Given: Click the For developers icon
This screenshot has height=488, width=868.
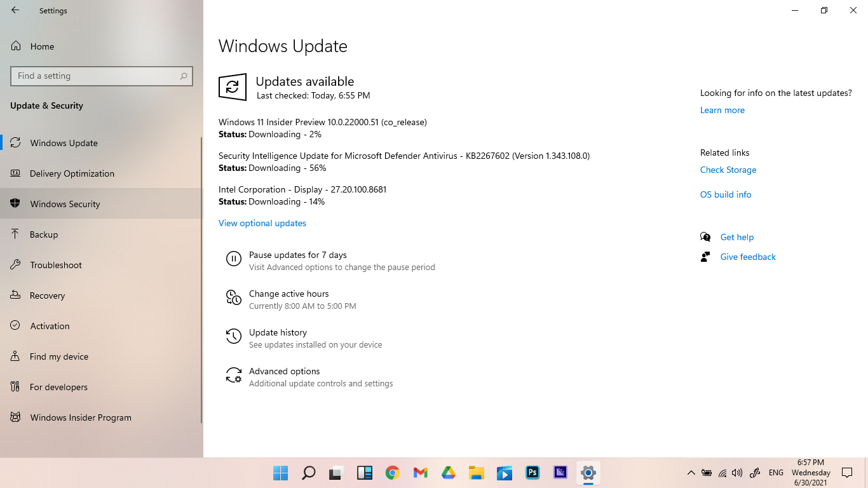Looking at the screenshot, I should pos(16,387).
